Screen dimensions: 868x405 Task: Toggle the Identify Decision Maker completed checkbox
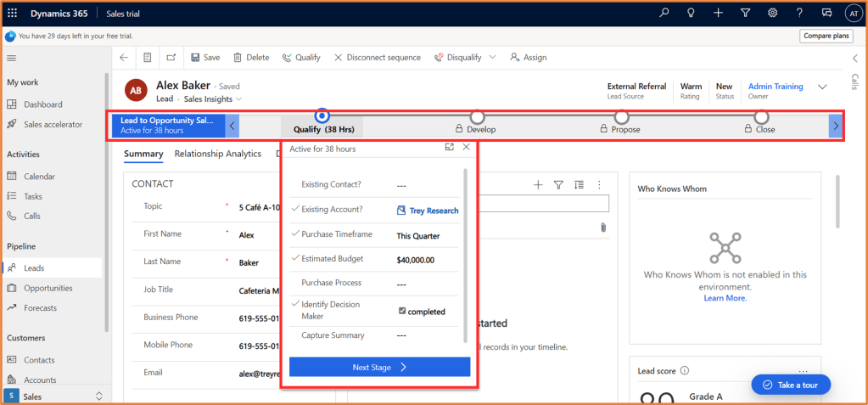coord(402,311)
